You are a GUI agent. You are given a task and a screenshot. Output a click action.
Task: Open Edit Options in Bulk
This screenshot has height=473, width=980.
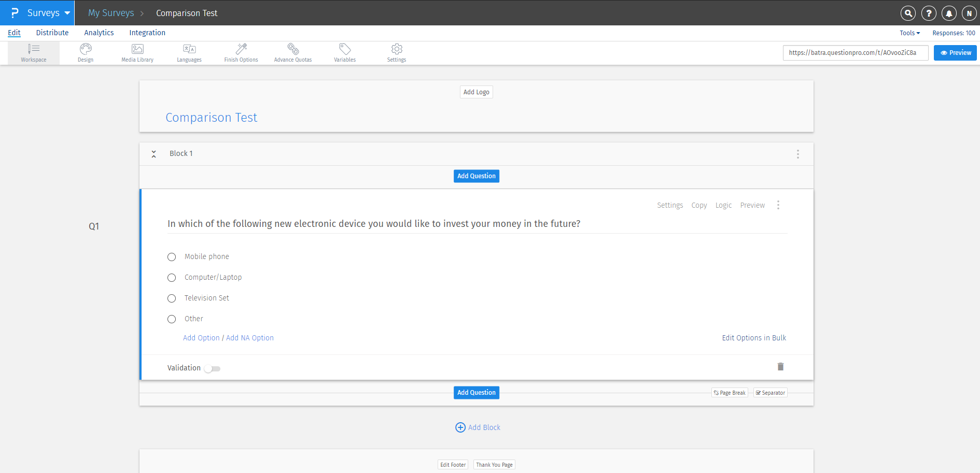(754, 337)
